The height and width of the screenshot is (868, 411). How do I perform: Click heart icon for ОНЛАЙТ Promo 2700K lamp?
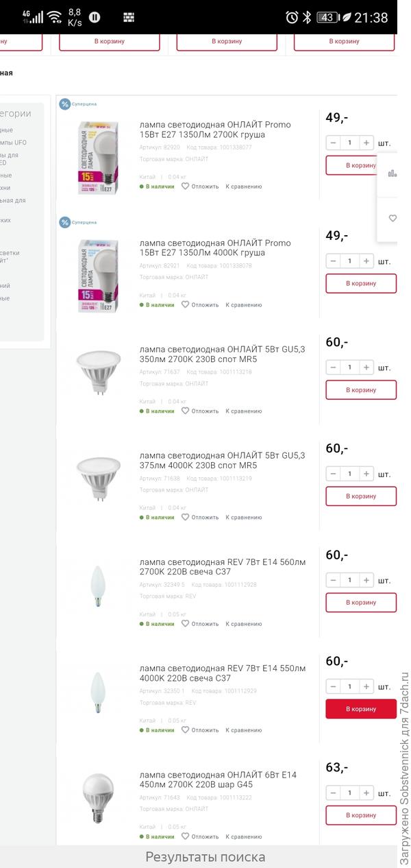(185, 186)
